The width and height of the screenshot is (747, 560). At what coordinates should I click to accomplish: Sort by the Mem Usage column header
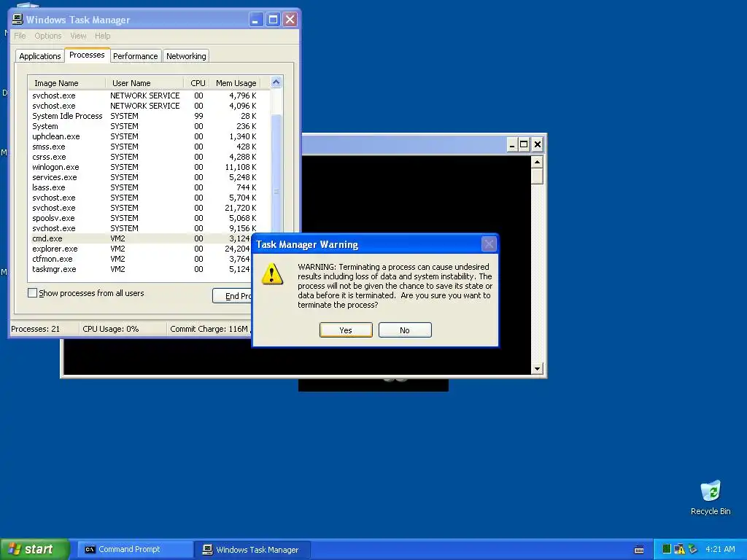click(236, 83)
